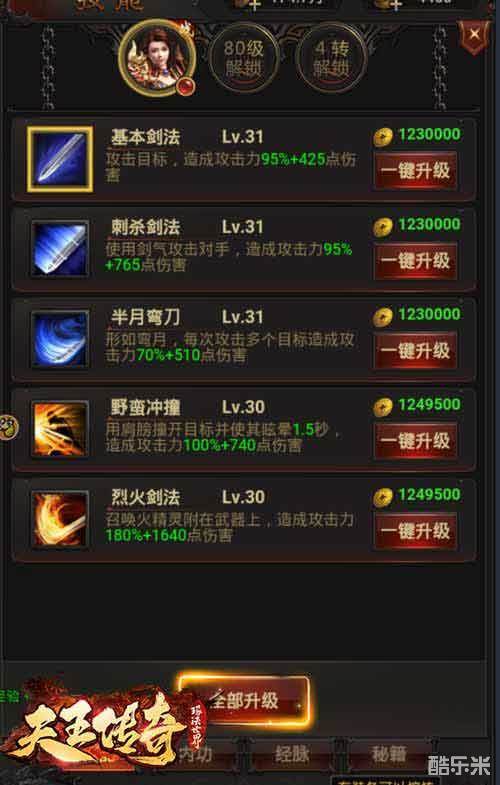Click the 全部升级 button

coord(244,700)
